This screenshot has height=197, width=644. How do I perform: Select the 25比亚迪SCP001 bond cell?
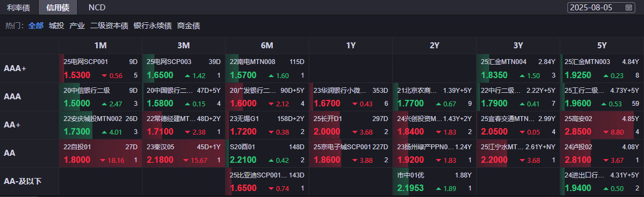tap(267, 182)
